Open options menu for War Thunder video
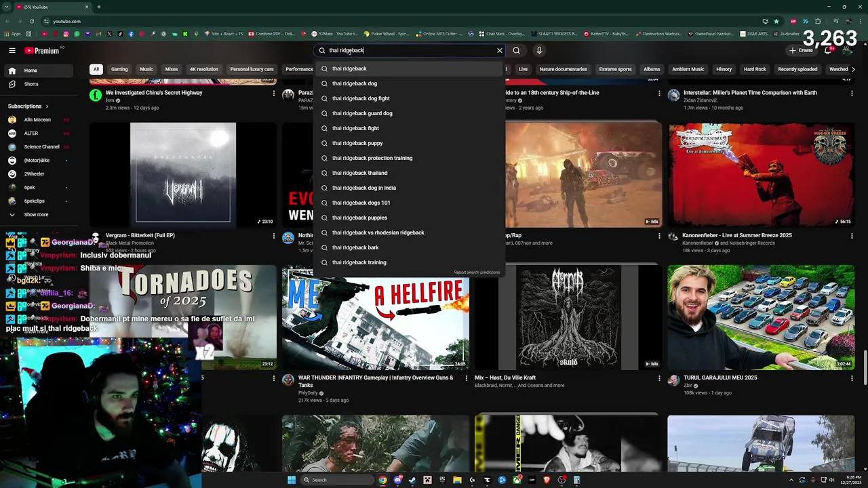The height and width of the screenshot is (488, 868). [x=467, y=378]
